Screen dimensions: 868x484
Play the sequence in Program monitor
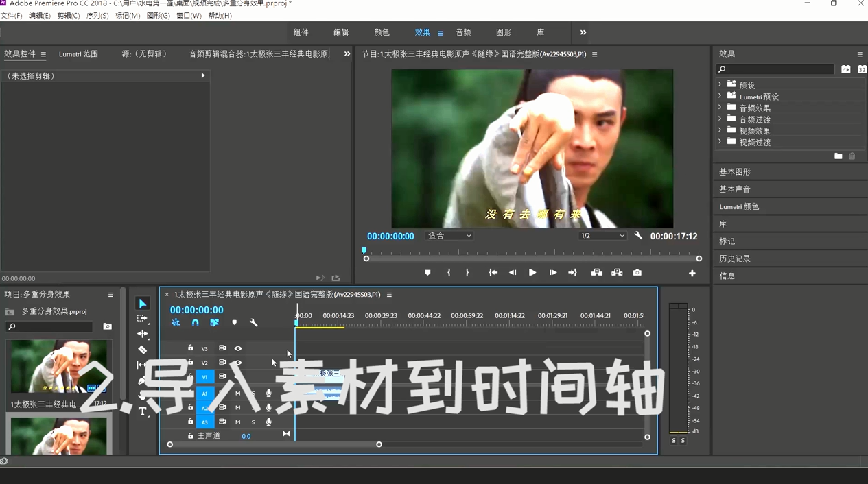pos(532,273)
